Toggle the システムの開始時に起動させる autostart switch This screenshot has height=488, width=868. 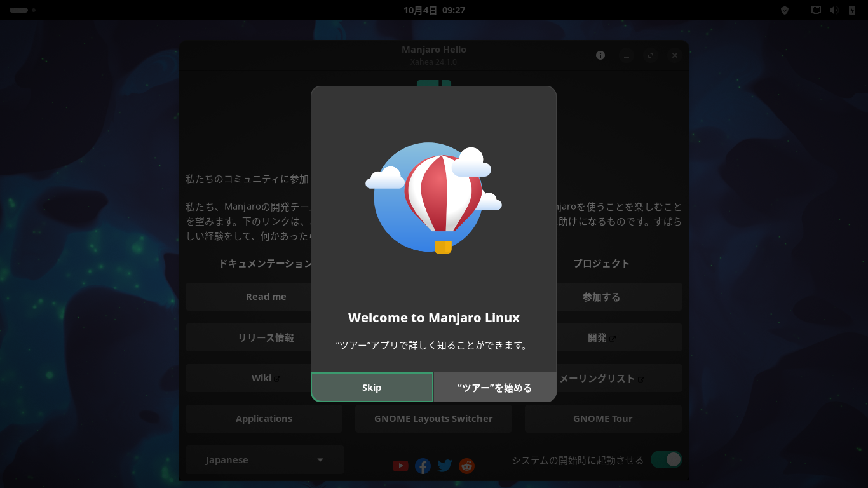[666, 459]
